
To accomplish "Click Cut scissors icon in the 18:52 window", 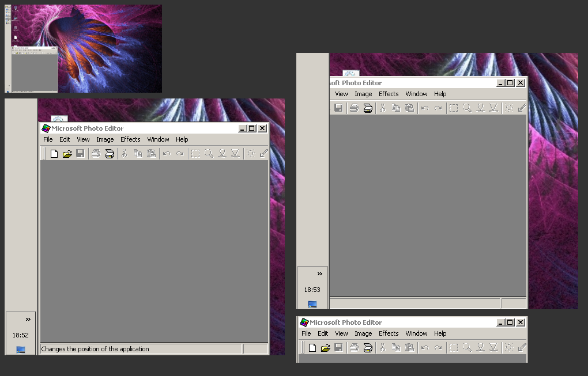I will tap(124, 154).
